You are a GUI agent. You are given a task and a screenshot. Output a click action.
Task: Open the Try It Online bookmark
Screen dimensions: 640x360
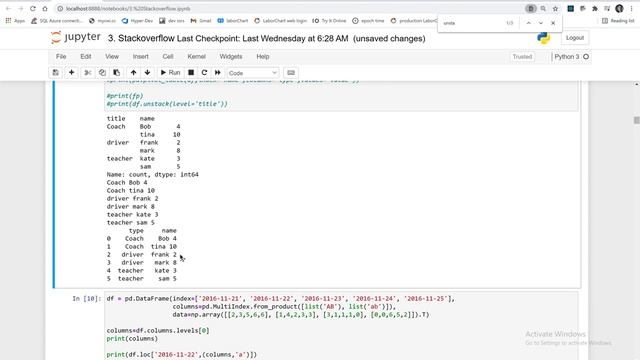pyautogui.click(x=329, y=21)
